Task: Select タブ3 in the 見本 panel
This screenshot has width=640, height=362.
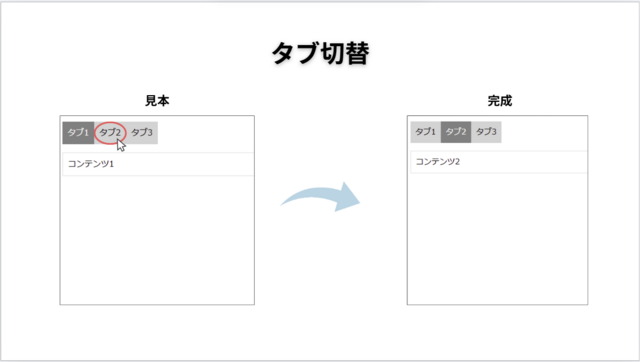Action: (142, 133)
